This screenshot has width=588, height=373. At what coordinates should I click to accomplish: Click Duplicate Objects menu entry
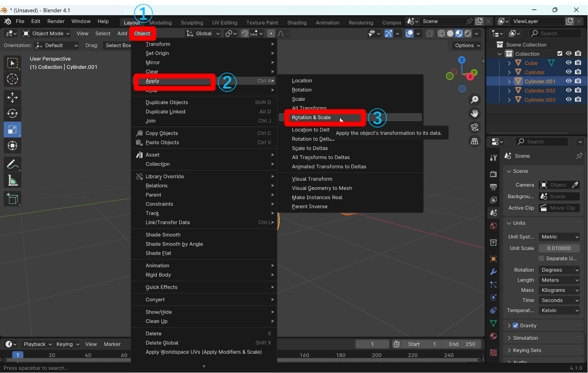204,102
